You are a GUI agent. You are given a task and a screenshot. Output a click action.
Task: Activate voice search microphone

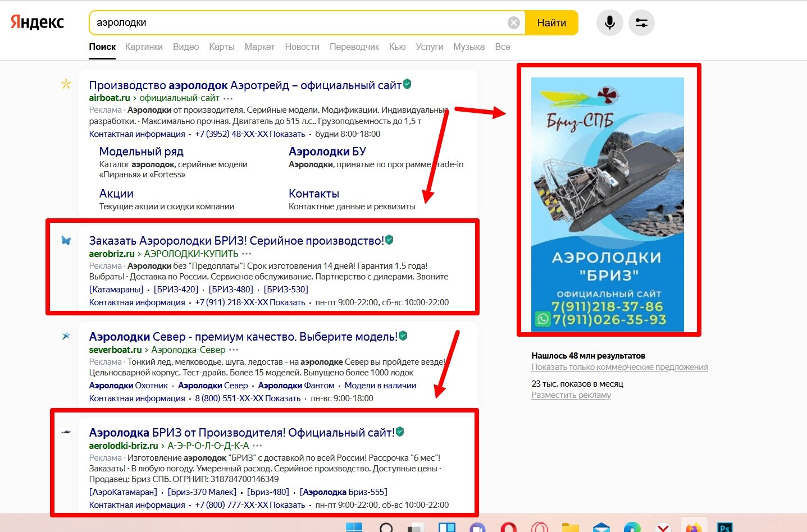609,22
